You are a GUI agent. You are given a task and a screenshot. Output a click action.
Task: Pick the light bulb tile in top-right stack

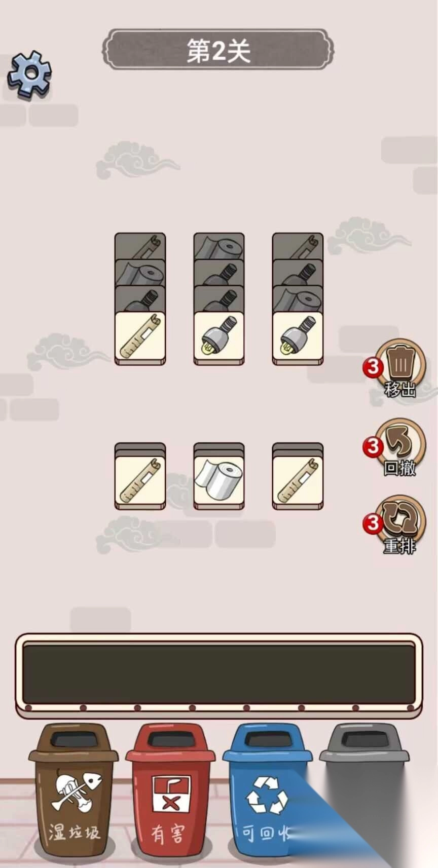pos(298,337)
